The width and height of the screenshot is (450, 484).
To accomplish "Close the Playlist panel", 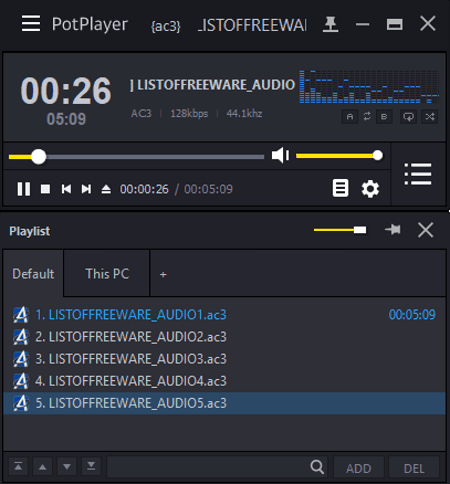I will click(x=426, y=230).
